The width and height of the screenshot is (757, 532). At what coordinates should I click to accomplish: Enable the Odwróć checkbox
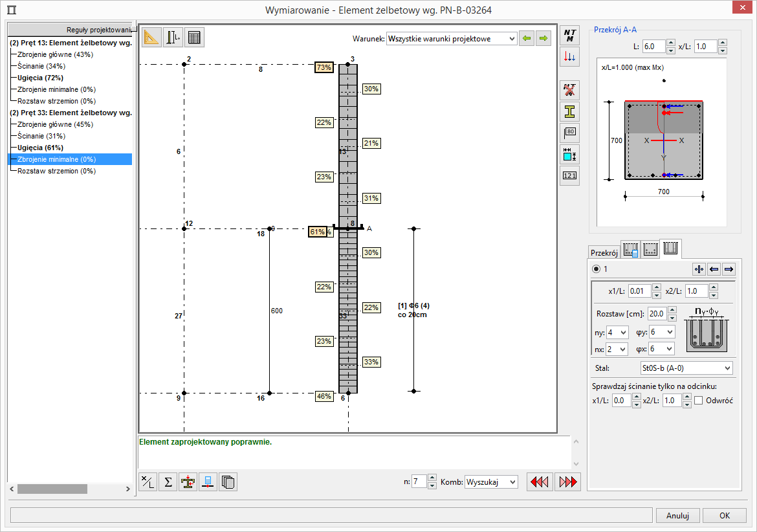[x=699, y=401]
